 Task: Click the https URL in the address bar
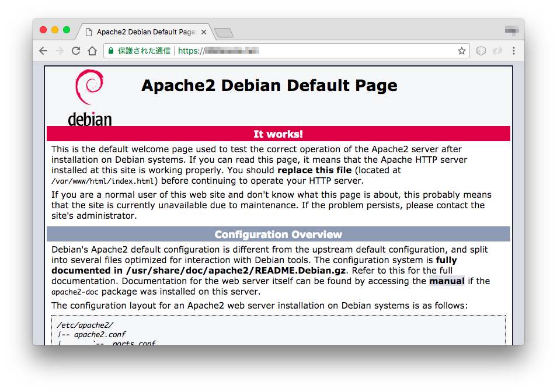[x=218, y=51]
